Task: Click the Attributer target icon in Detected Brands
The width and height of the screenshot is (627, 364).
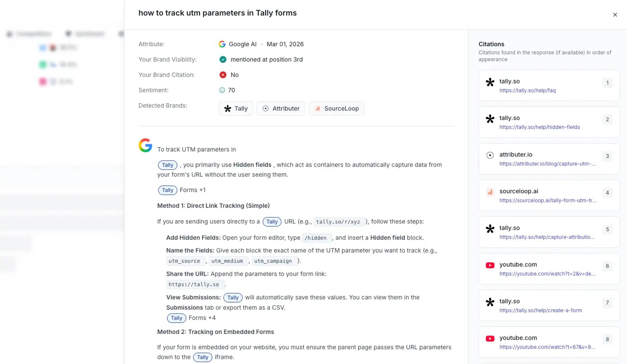Action: [266, 108]
